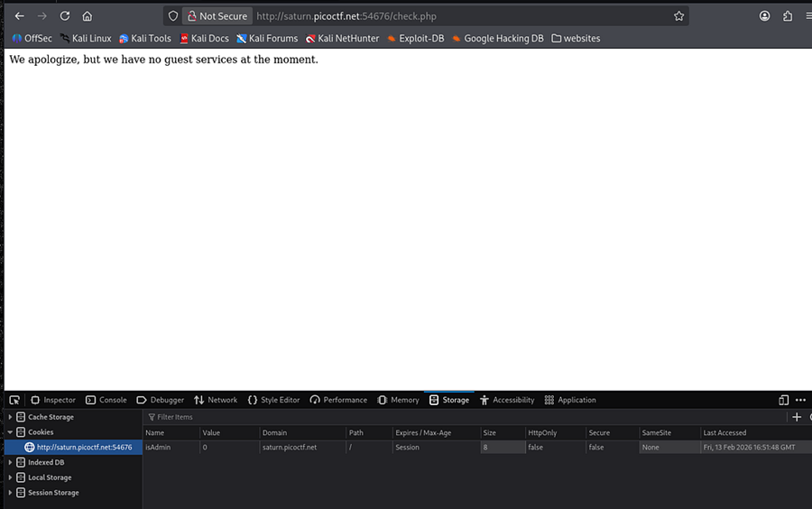The image size is (812, 509).
Task: Expand the Local Storage tree node
Action: click(x=11, y=477)
